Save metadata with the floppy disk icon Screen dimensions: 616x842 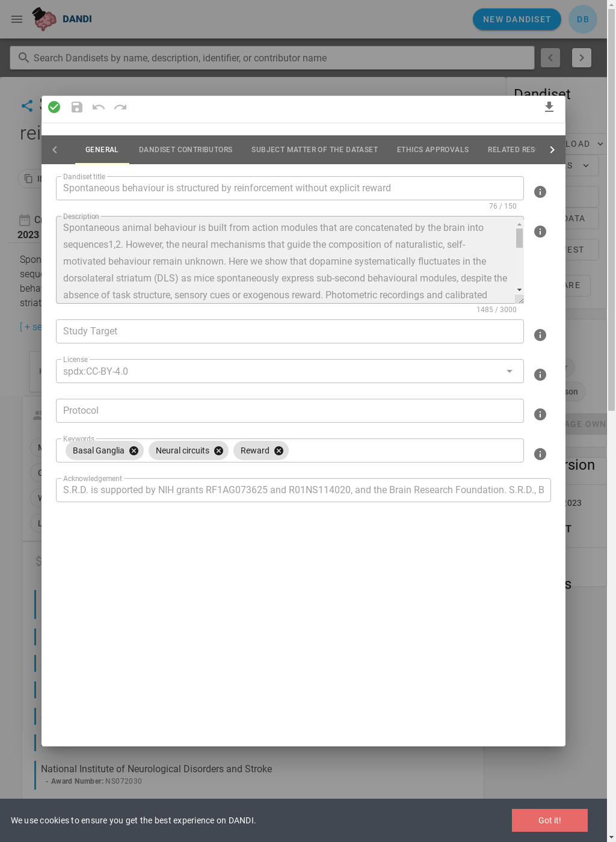coord(77,107)
